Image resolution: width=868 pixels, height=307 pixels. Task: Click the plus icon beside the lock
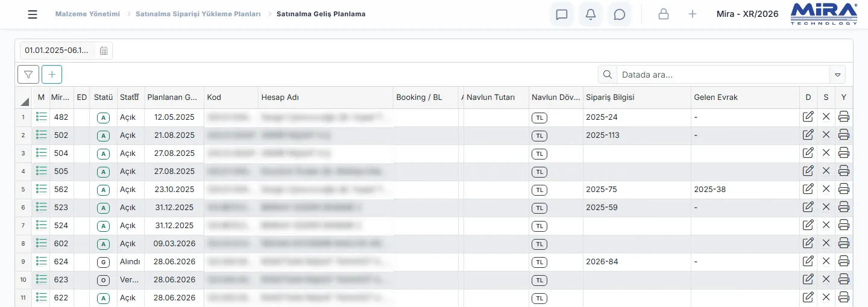tap(693, 14)
